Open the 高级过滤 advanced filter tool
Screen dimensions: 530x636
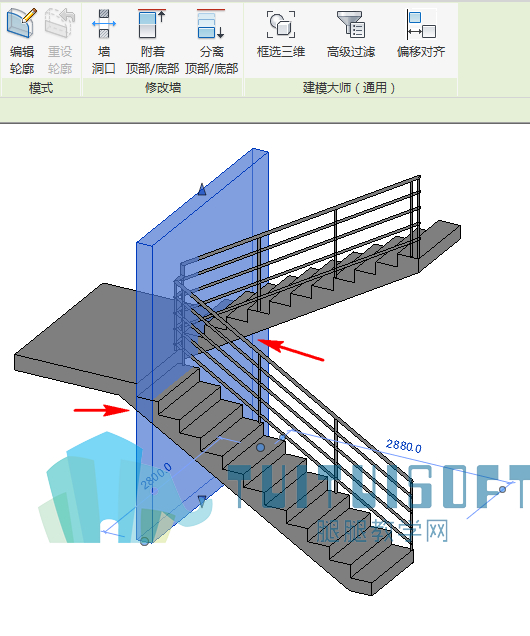click(x=351, y=34)
